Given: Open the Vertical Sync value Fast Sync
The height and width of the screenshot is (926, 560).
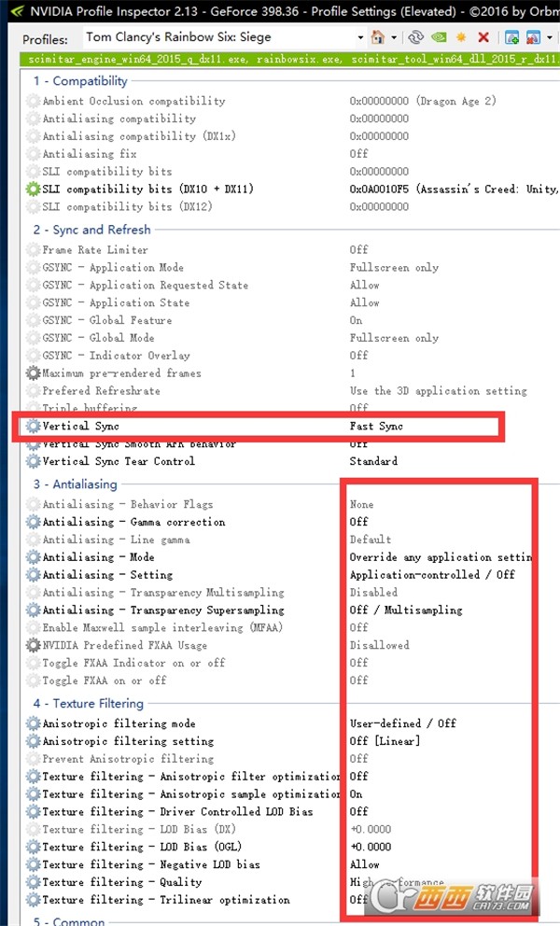Looking at the screenshot, I should (376, 426).
